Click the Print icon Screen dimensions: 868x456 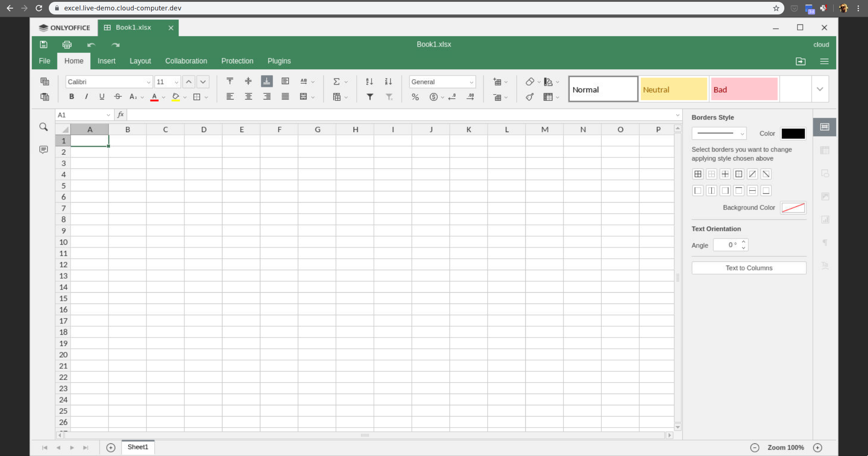tap(67, 44)
